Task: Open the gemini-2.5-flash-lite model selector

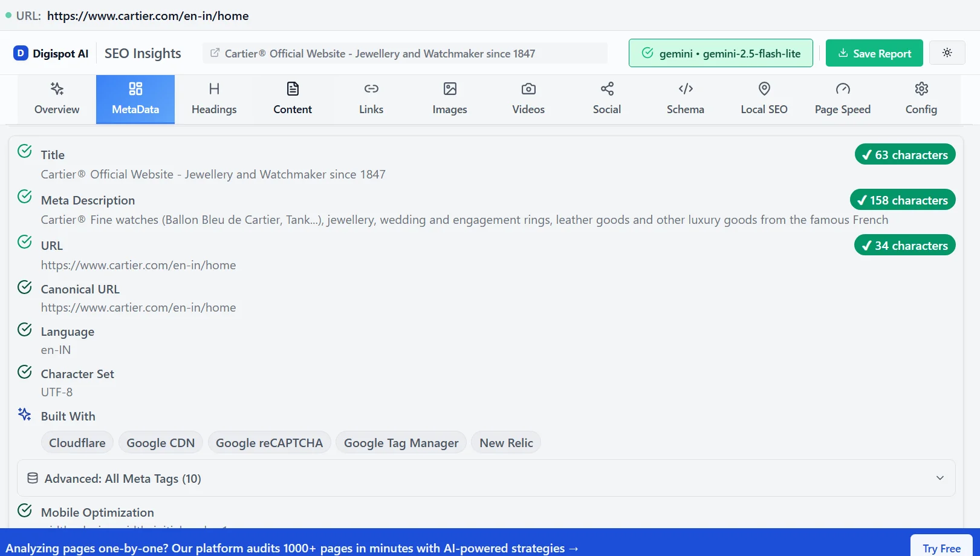Action: [x=721, y=53]
